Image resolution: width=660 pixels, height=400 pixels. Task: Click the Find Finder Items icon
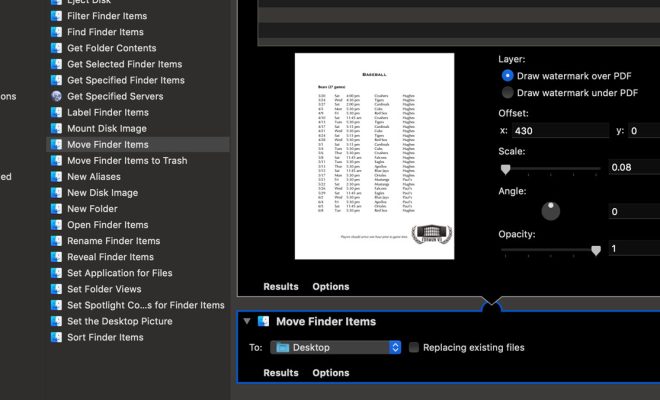[56, 32]
